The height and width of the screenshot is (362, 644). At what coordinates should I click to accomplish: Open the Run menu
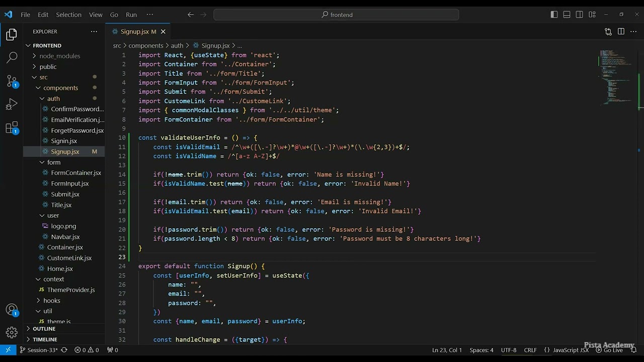tap(131, 15)
